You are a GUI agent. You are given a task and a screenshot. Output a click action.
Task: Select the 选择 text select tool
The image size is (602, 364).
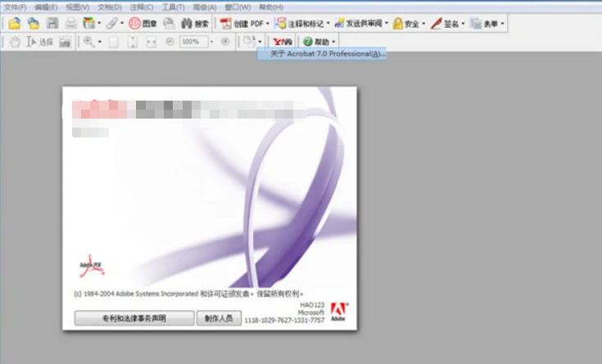coord(39,42)
